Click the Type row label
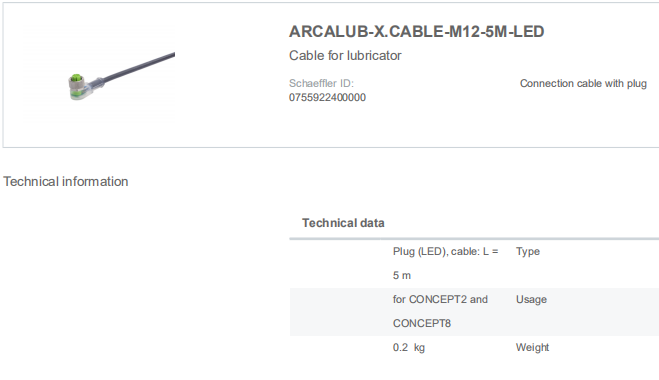The width and height of the screenshot is (659, 380). (528, 251)
